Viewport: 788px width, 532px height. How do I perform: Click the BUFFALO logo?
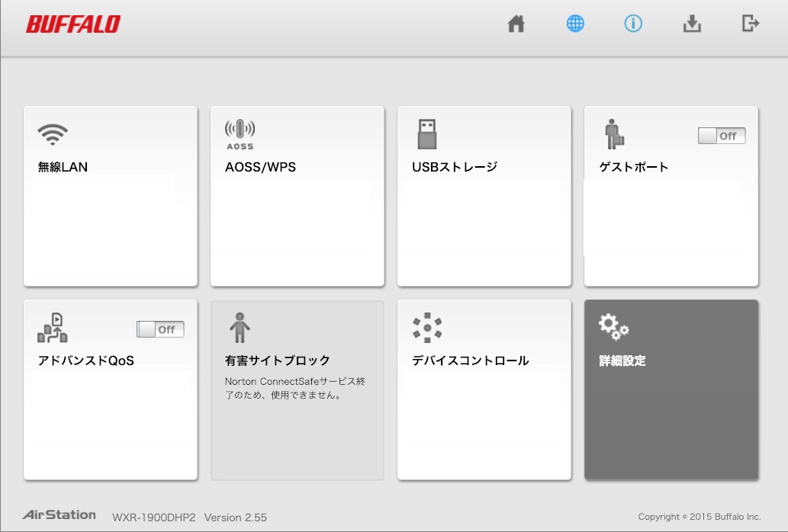point(73,24)
